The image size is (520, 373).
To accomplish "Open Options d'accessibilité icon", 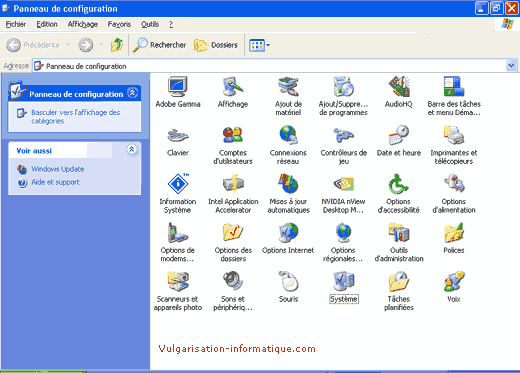I will pyautogui.click(x=399, y=184).
